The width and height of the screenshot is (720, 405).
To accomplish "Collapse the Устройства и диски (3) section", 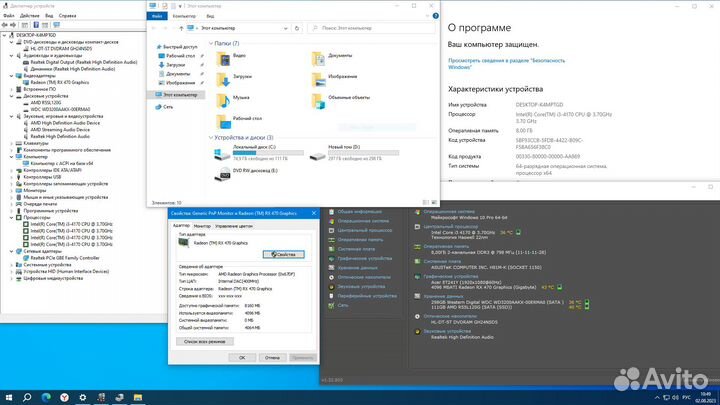I will (x=211, y=138).
